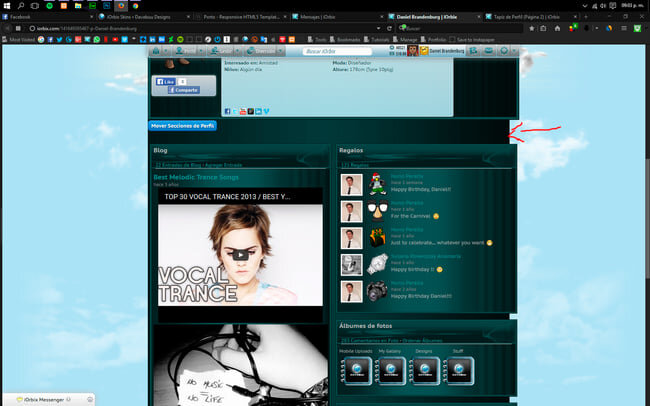Open the YouTube profile icon in info box
Viewport: 650px width, 406px height.
243,111
